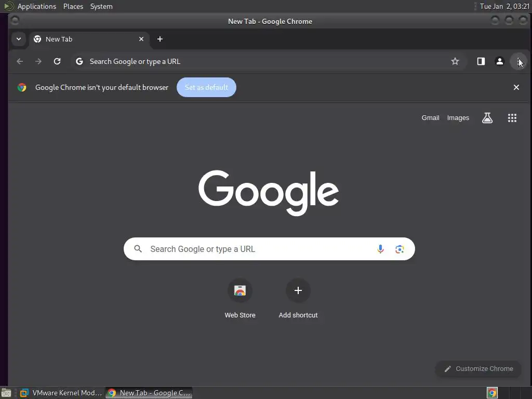
Task: Click the Google search box on page
Action: tap(269, 249)
